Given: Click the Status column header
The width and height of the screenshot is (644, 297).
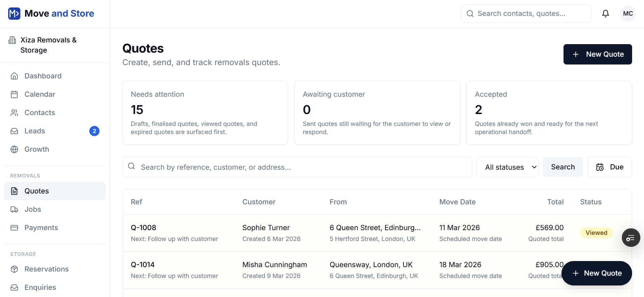Looking at the screenshot, I should 591,202.
